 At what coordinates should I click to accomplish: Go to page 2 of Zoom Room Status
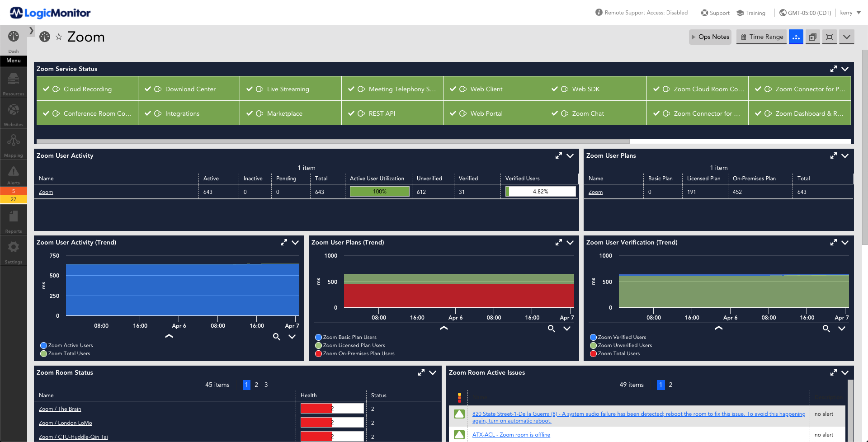coord(256,385)
